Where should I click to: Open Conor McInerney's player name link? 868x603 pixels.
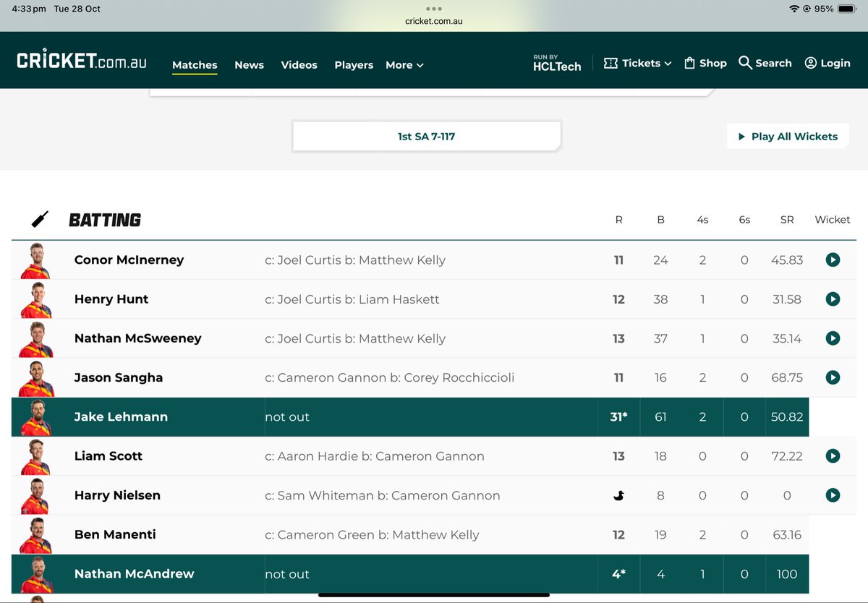coord(129,260)
